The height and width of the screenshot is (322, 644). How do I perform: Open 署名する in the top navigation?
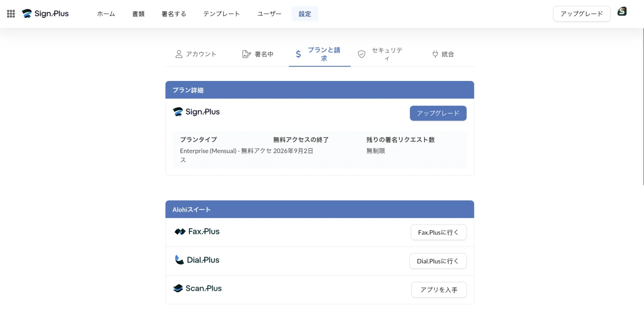pos(174,14)
